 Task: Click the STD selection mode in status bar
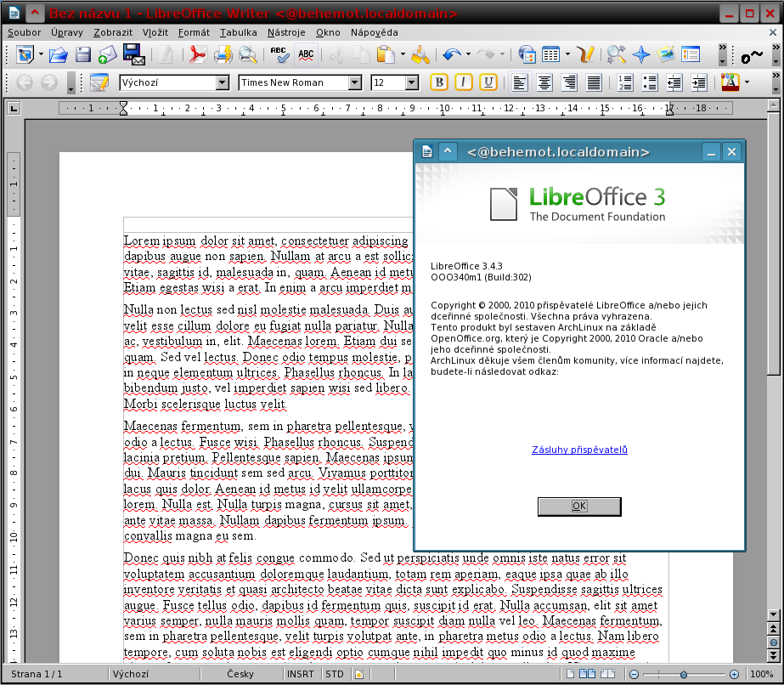click(335, 674)
